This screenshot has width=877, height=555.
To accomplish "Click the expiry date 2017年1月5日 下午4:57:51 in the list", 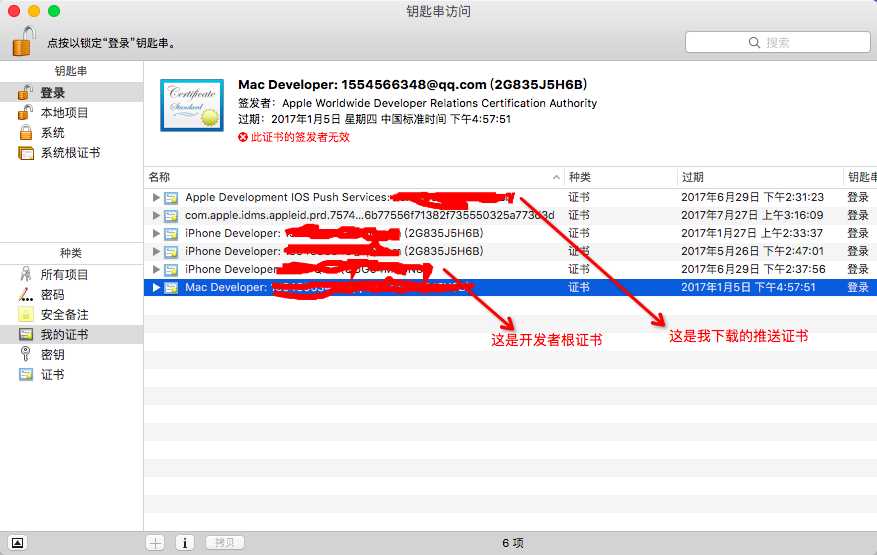I will tap(748, 288).
